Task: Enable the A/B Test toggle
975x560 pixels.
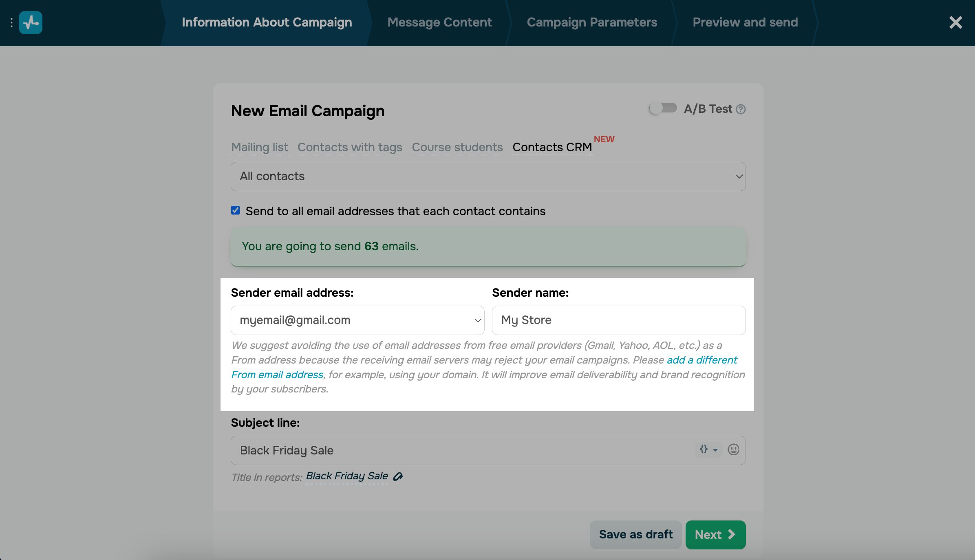Action: (663, 108)
